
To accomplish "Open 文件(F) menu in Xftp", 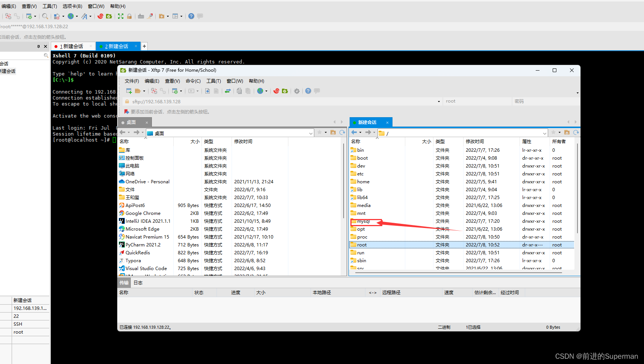I will (x=132, y=81).
